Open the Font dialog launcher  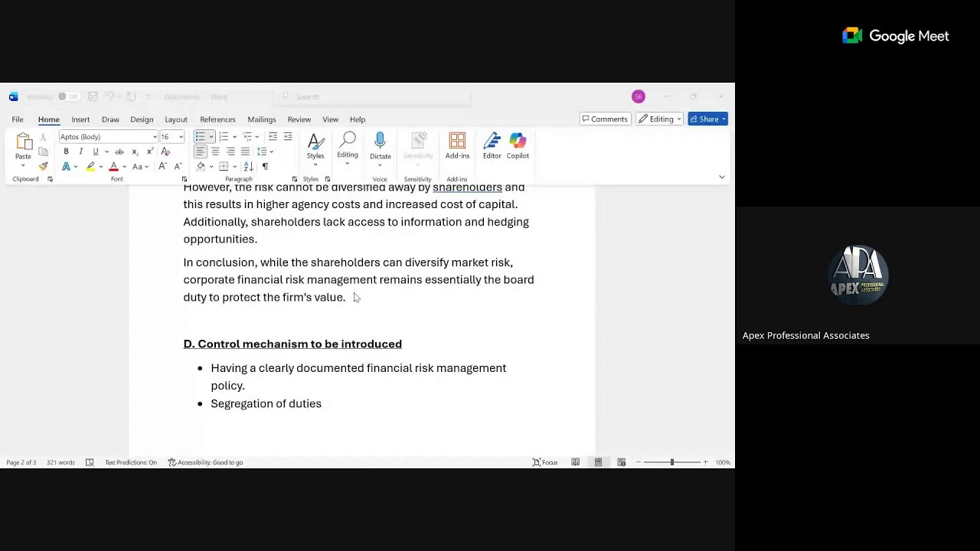click(x=185, y=179)
